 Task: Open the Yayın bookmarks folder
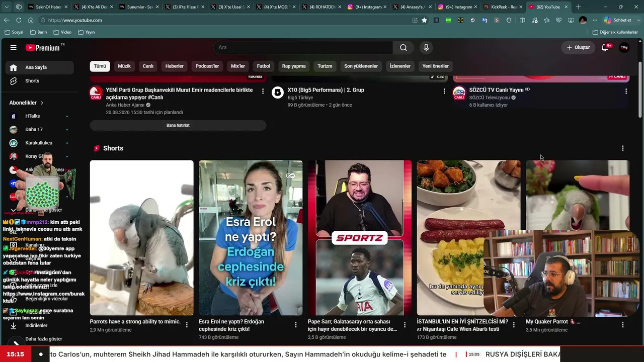click(x=87, y=32)
